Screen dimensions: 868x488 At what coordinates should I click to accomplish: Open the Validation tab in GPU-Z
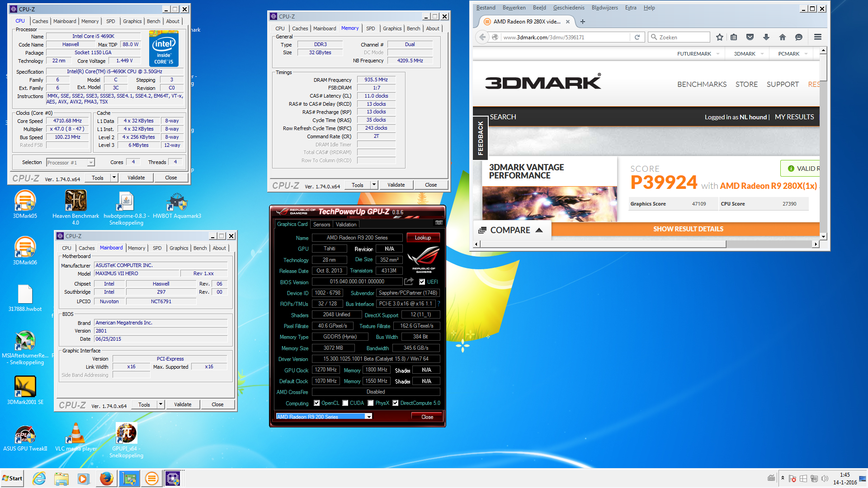[346, 225]
